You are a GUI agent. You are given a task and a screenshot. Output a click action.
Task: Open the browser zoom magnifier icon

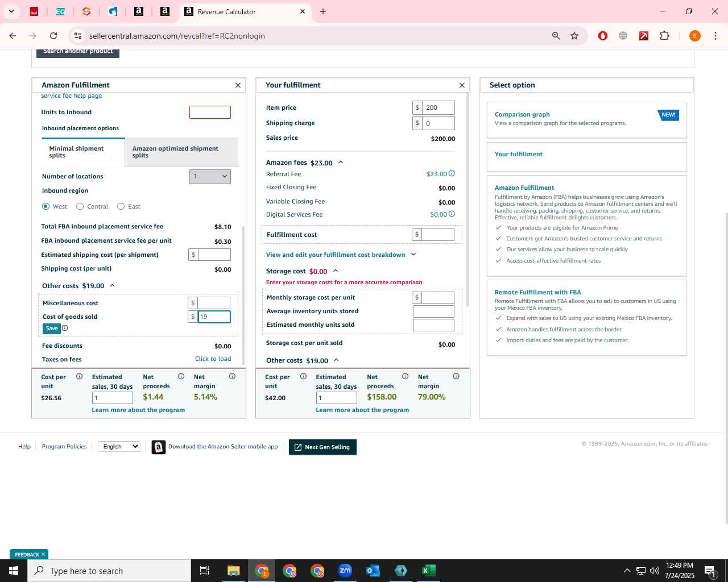click(556, 36)
